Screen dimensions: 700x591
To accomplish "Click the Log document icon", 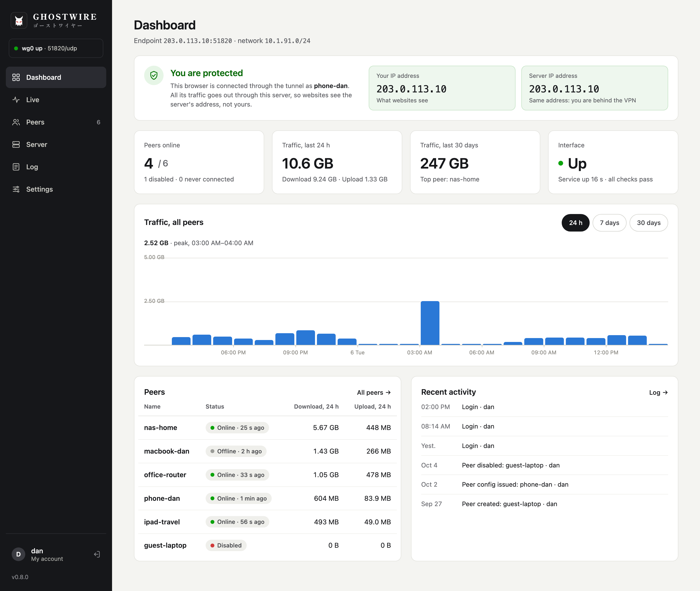I will point(16,167).
